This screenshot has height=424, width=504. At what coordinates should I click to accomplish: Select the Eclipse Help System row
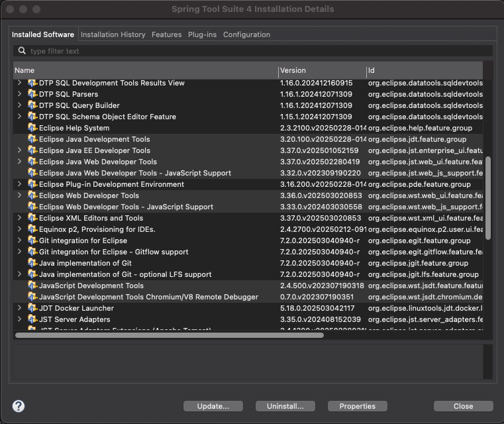(248, 128)
